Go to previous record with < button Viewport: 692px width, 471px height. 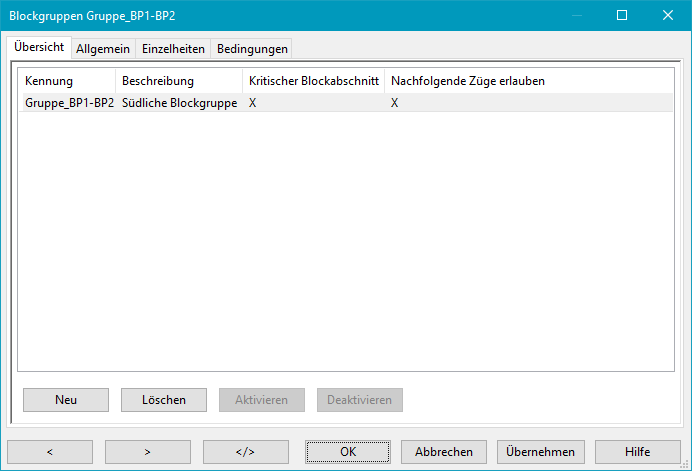coord(49,452)
